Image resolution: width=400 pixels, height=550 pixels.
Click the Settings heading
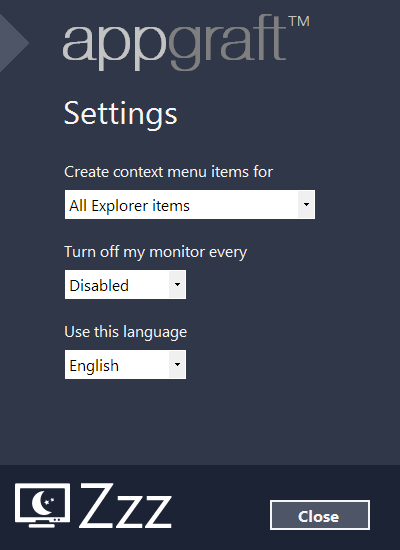(x=121, y=113)
